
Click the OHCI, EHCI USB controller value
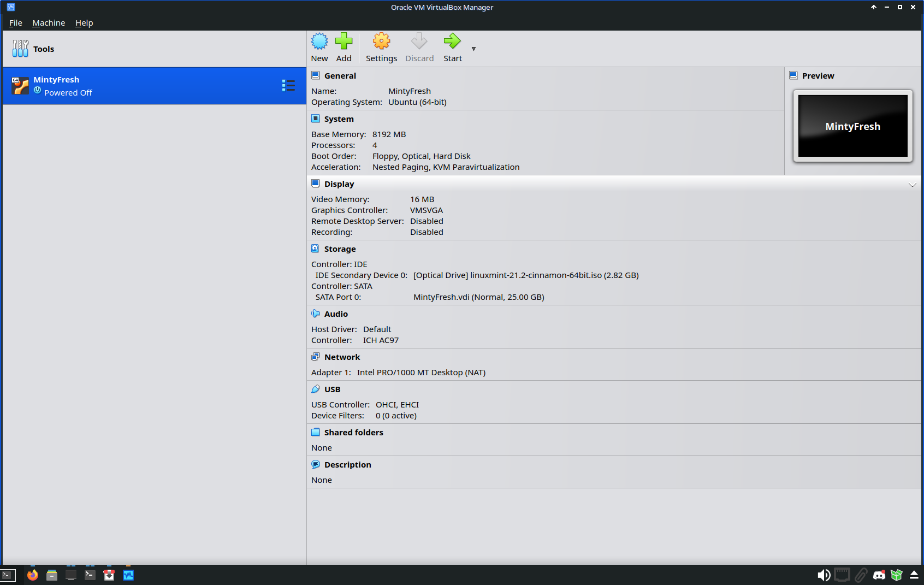(x=398, y=405)
